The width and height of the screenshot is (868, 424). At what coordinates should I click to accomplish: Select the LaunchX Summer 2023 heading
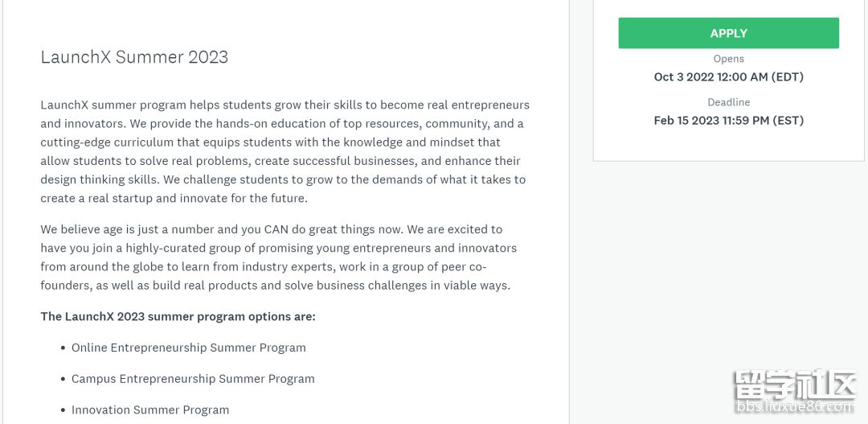pyautogui.click(x=134, y=57)
